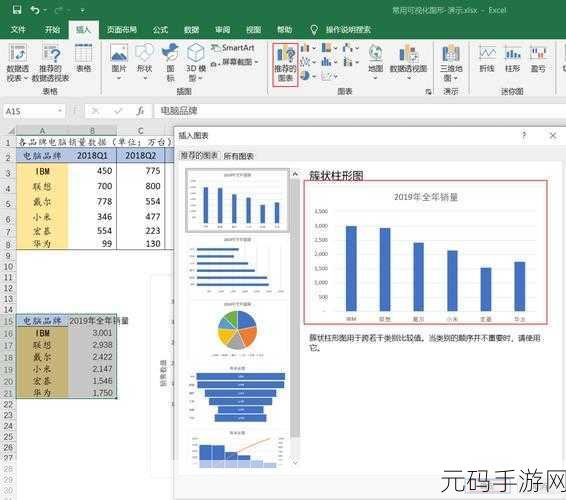This screenshot has height=500, width=566.
Task: Click the Insert Statistic chart icon
Action: pyautogui.click(x=326, y=62)
